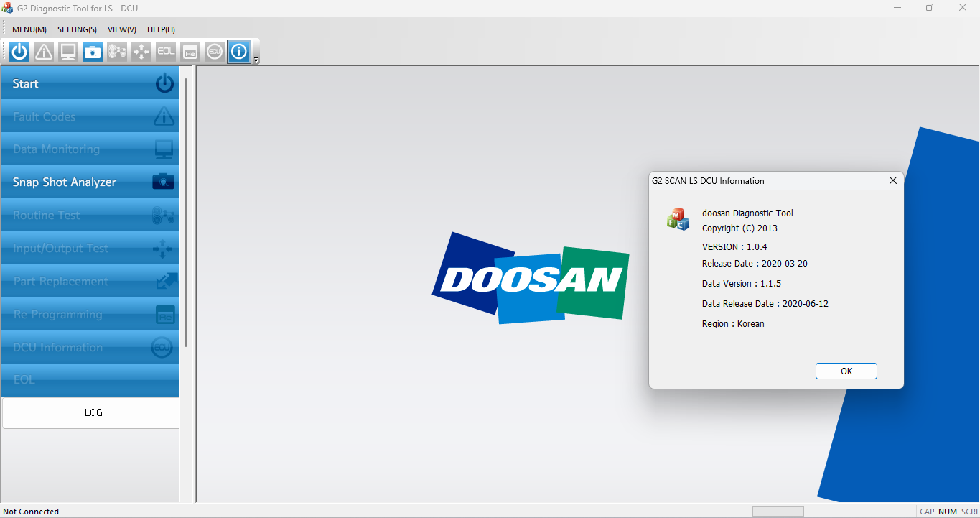
Task: Click the ECU information toolbar icon
Action: pyautogui.click(x=215, y=52)
